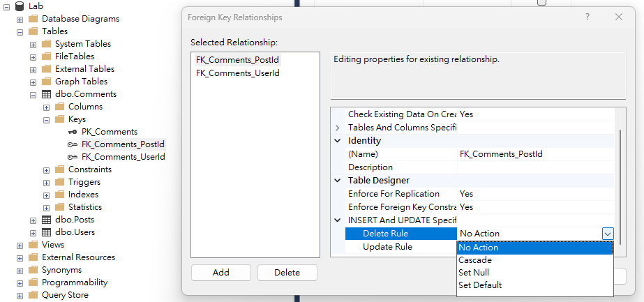This screenshot has height=302, width=644.
Task: Click the dbo.Posts table icon
Action: (47, 220)
